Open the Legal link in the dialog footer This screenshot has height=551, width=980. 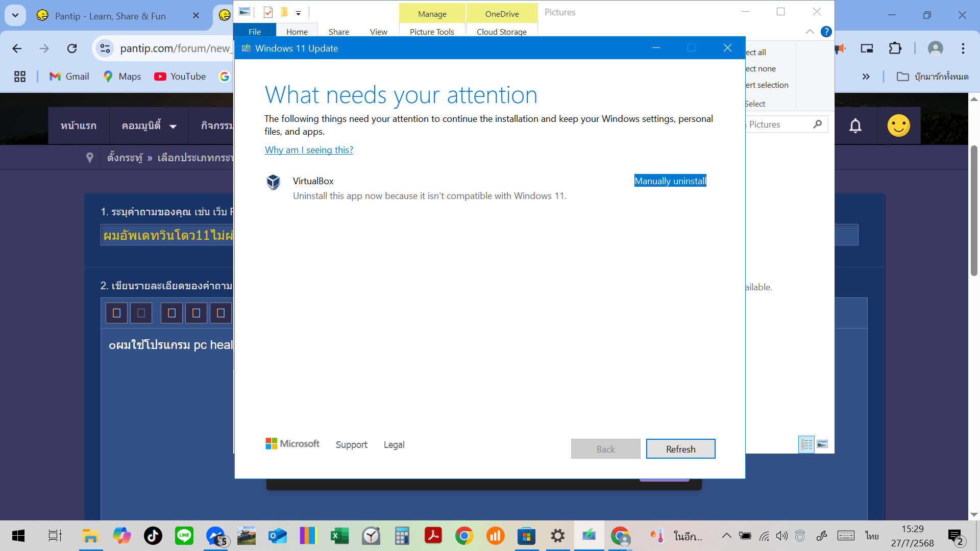coord(394,444)
